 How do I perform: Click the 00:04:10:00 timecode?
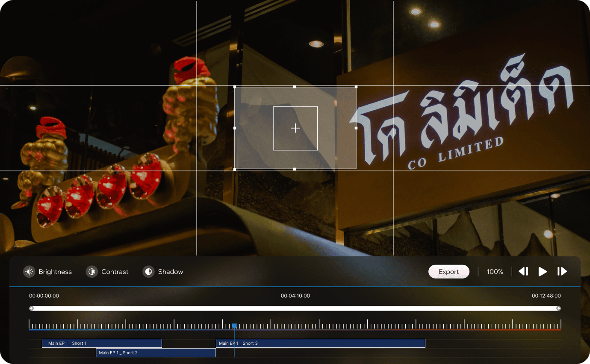295,296
